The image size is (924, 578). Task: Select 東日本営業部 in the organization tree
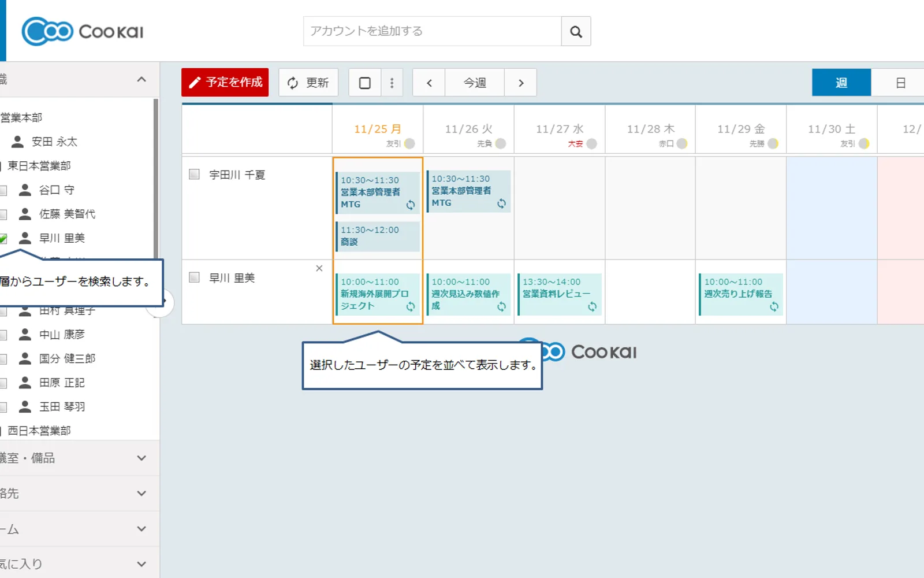click(x=39, y=166)
